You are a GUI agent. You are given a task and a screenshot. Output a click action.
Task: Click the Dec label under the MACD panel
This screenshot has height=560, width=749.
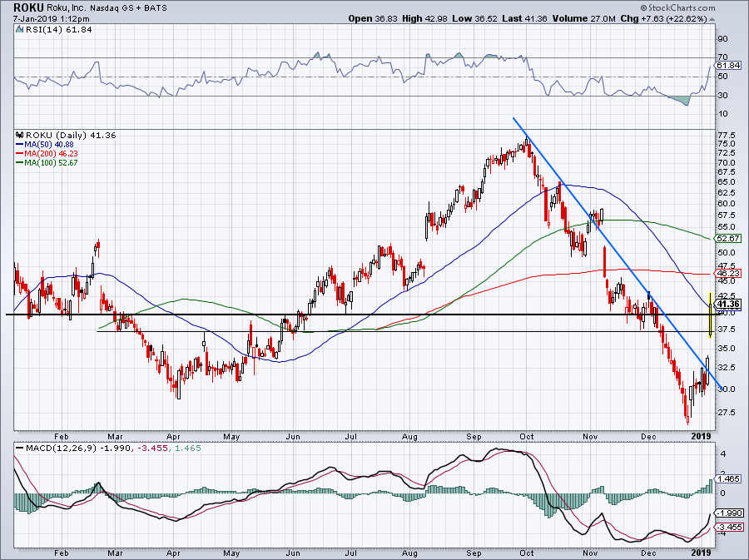coord(647,553)
